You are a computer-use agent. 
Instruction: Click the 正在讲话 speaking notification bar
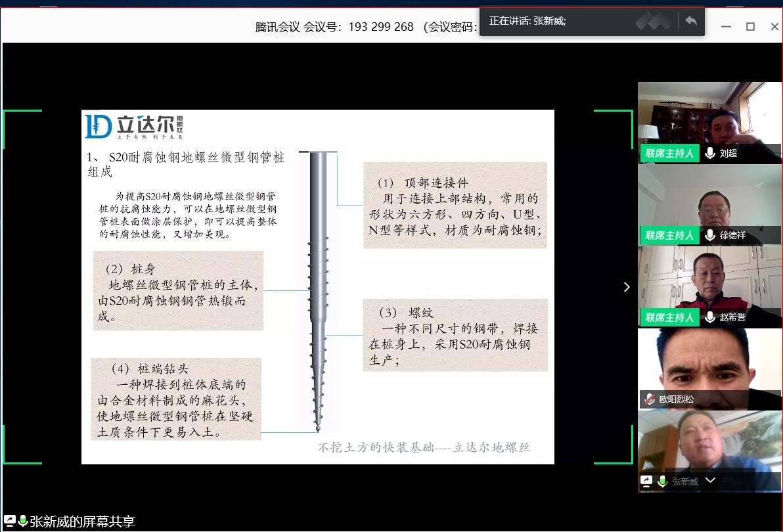pos(558,21)
